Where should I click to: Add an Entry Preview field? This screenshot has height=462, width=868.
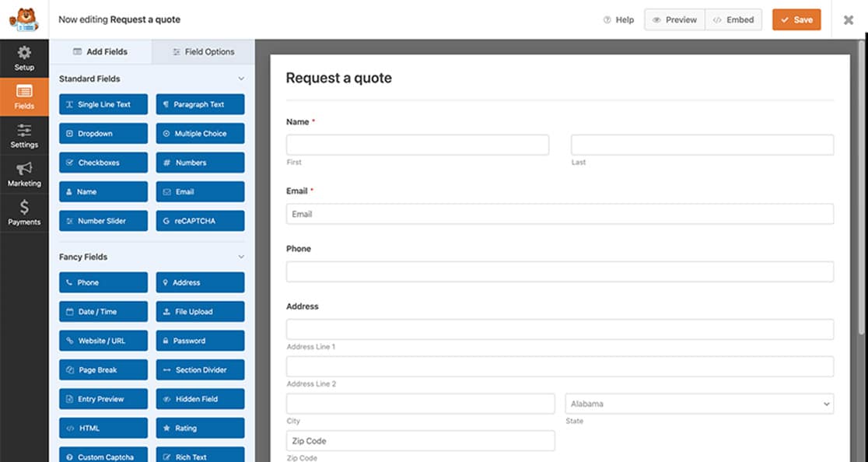click(103, 399)
